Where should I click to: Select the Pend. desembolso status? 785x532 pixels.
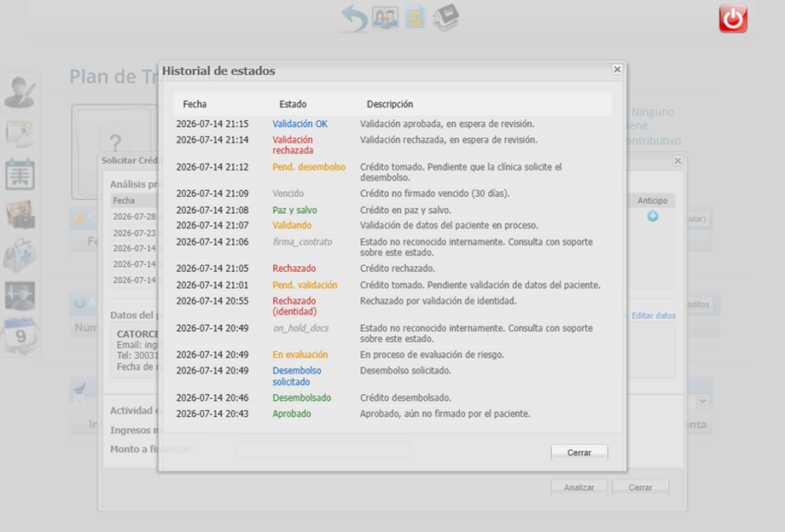click(x=309, y=167)
